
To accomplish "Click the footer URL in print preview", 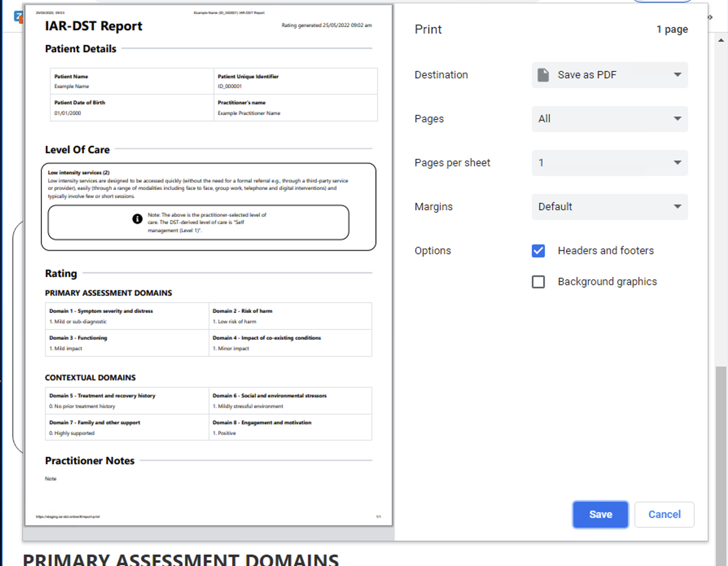I will tap(68, 517).
